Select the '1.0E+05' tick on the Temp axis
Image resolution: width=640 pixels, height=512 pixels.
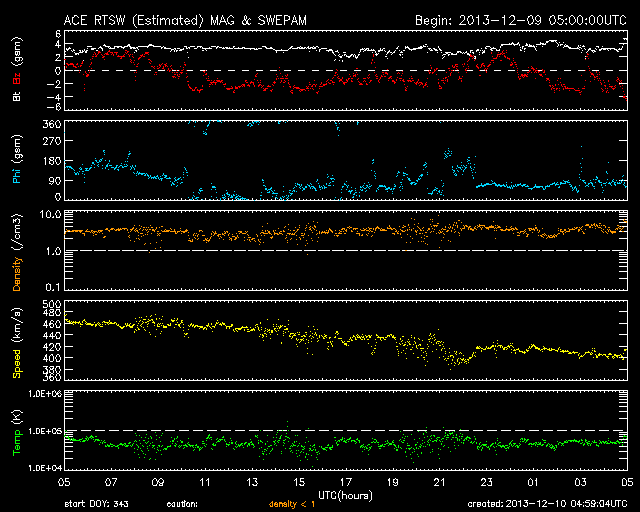(45, 431)
